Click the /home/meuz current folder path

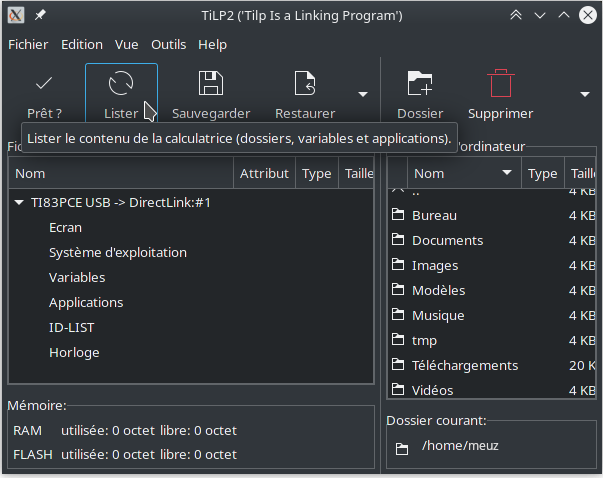[x=460, y=445]
